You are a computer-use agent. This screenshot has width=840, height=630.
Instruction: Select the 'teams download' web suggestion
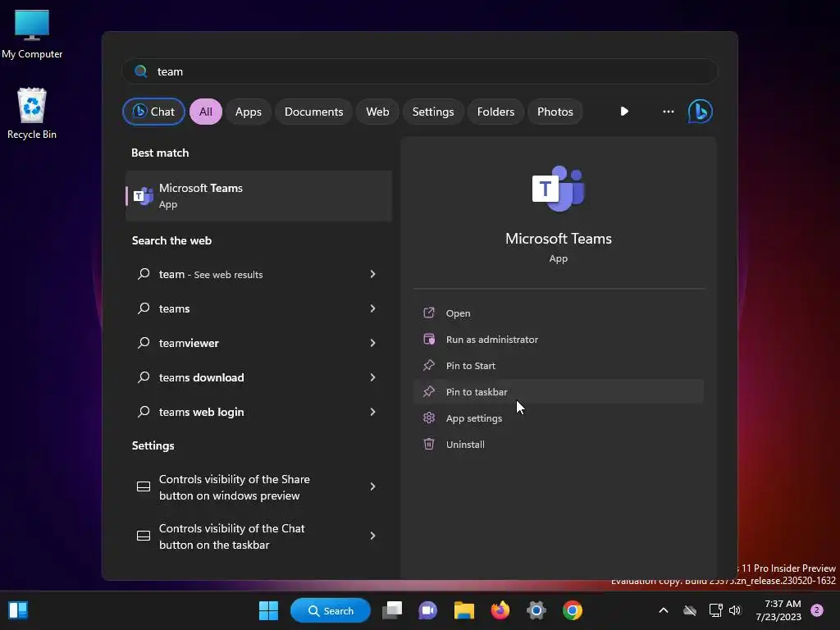click(258, 377)
